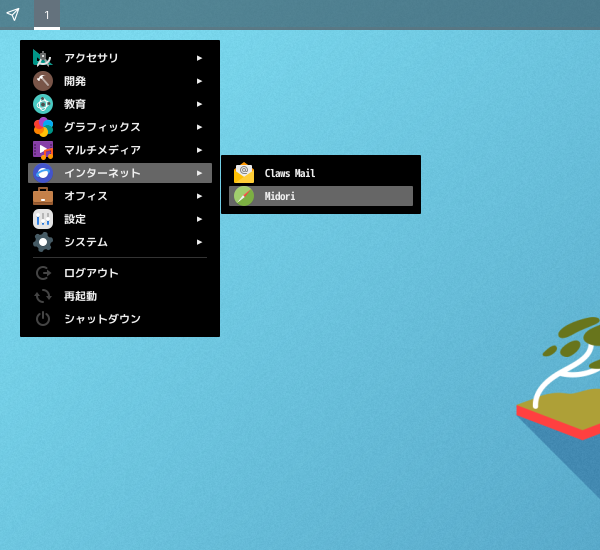Select シャットダウン to power off

point(102,319)
